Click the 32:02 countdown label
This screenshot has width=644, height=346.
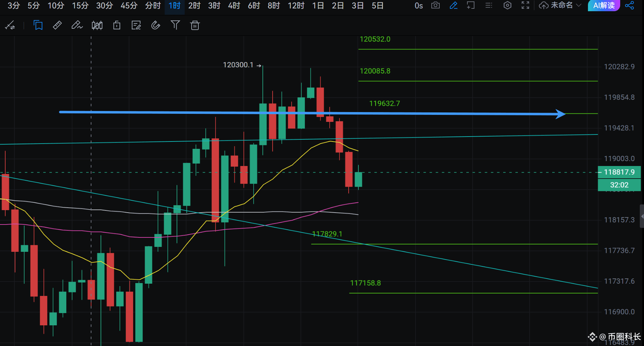(619, 185)
